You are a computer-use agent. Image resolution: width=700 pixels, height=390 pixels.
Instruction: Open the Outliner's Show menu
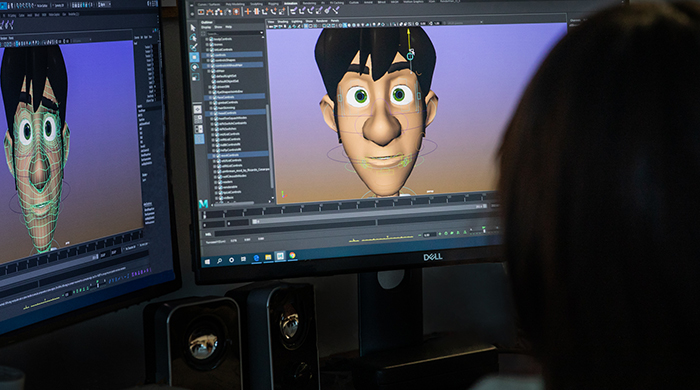tap(218, 27)
